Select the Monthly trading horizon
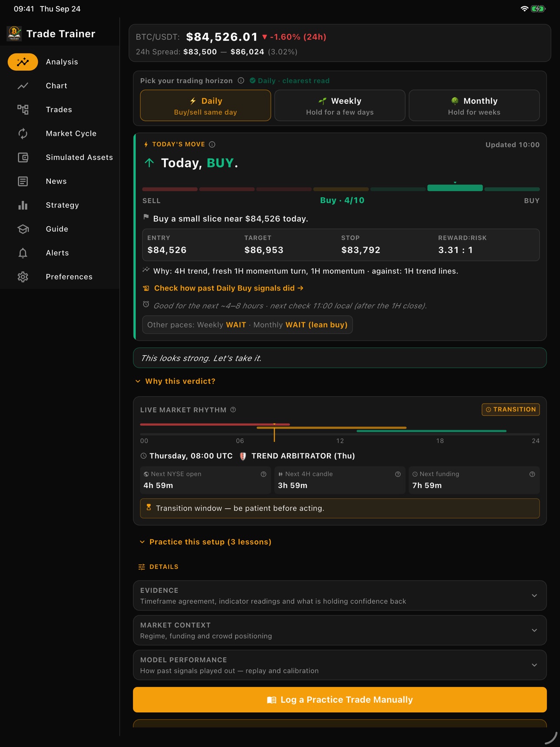This screenshot has width=560, height=747. (474, 106)
